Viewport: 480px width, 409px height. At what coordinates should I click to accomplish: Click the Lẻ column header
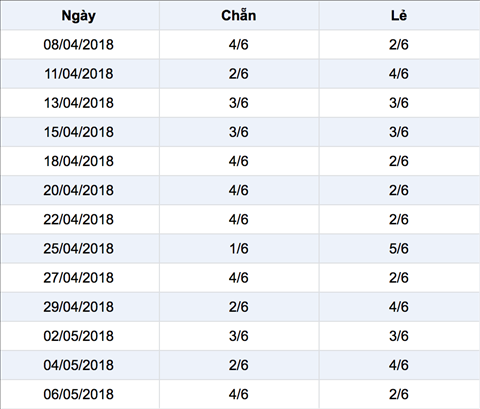tap(399, 16)
